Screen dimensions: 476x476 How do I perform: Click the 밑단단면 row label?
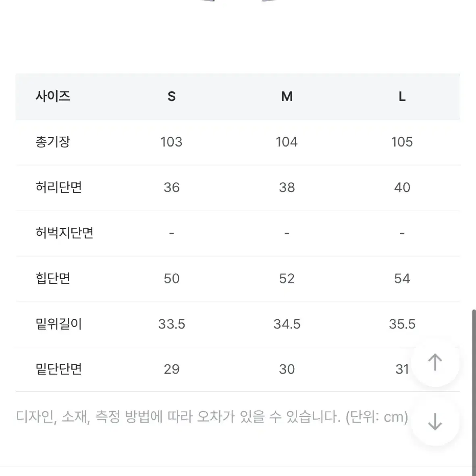(59, 369)
